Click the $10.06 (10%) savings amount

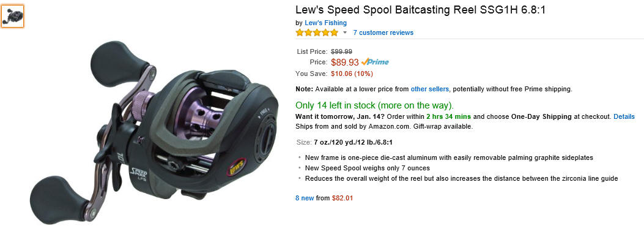point(352,74)
